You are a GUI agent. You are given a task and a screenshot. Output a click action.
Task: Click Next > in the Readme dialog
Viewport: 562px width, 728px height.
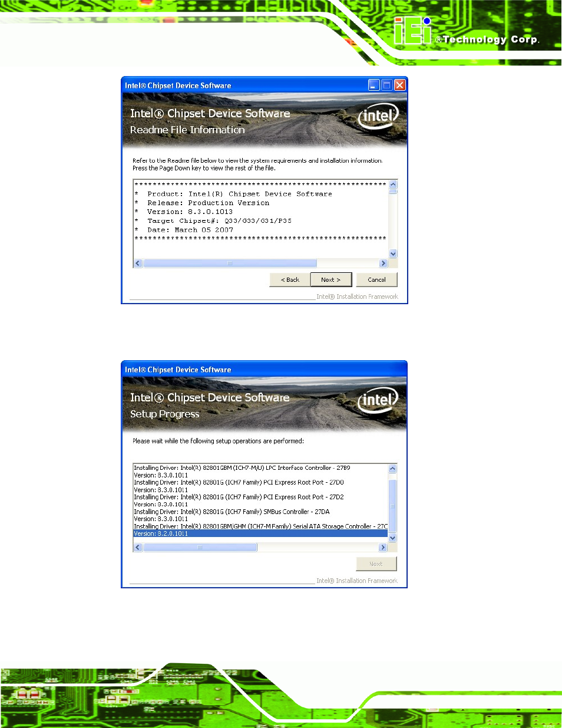330,280
